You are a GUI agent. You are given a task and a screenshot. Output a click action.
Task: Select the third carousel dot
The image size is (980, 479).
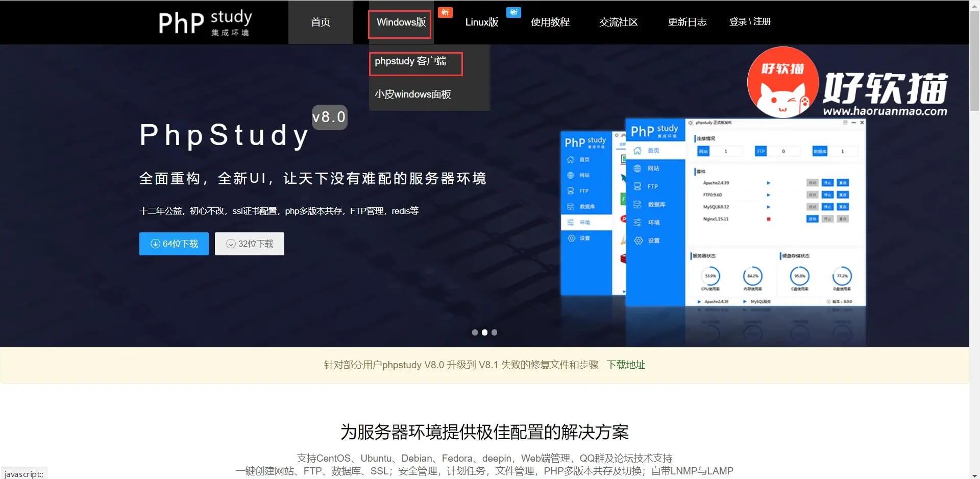[x=494, y=332]
